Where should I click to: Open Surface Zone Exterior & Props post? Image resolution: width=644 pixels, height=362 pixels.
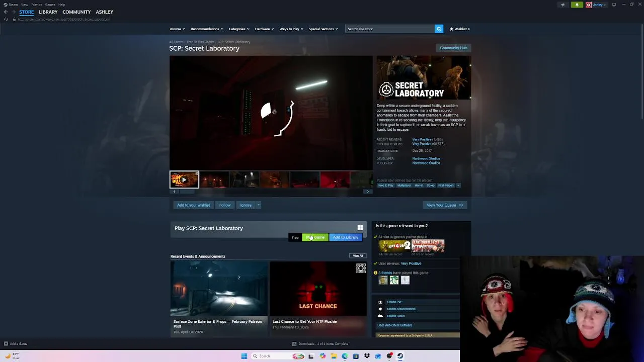219,299
